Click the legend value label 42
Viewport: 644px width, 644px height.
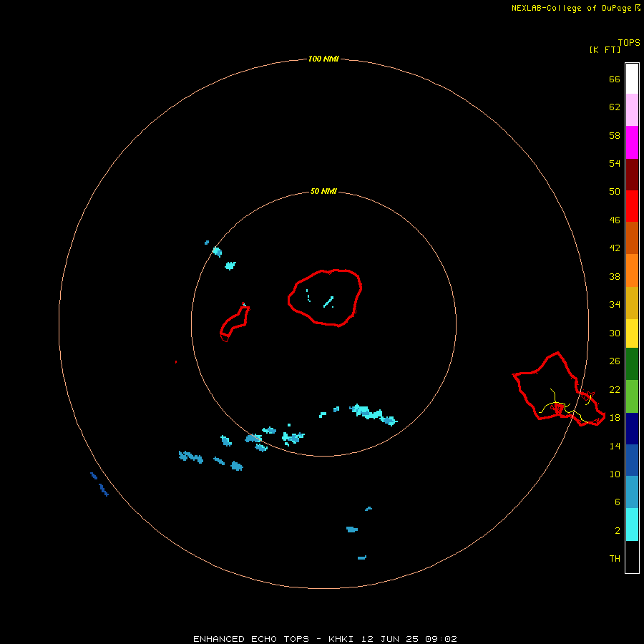coord(615,248)
